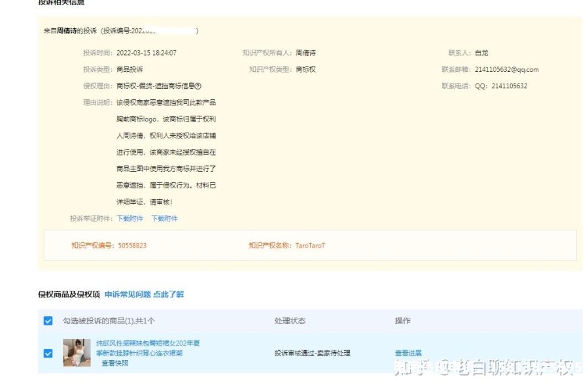Click 查看进展 in the 操作 column
588x392 pixels.
(x=408, y=353)
